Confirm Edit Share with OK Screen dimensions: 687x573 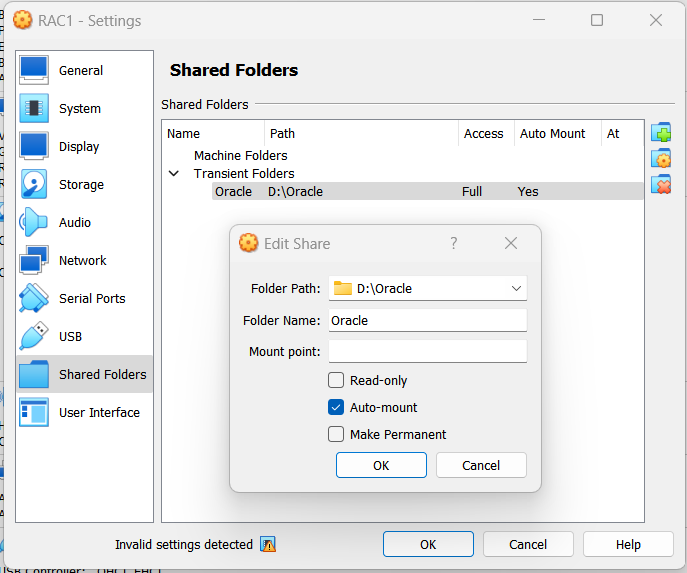point(381,465)
